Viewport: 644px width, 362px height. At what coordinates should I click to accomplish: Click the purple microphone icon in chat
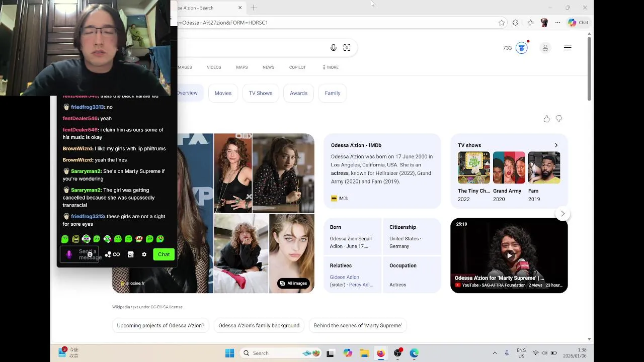coord(69,254)
